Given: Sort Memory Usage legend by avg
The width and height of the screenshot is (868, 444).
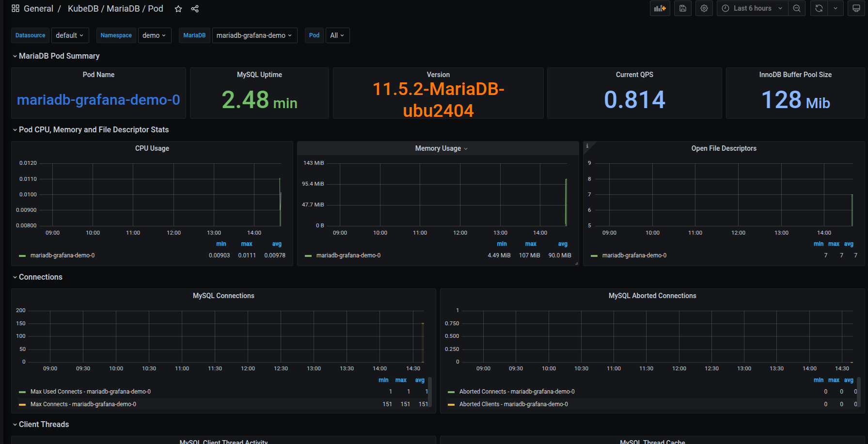Looking at the screenshot, I should [x=563, y=244].
